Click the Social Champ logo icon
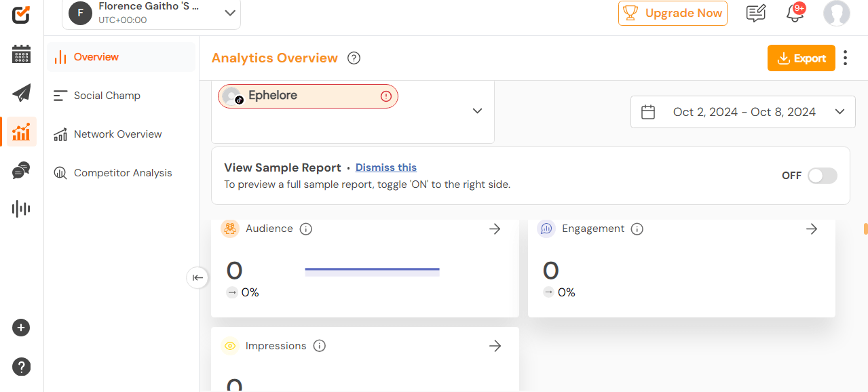868x392 pixels. (x=21, y=14)
